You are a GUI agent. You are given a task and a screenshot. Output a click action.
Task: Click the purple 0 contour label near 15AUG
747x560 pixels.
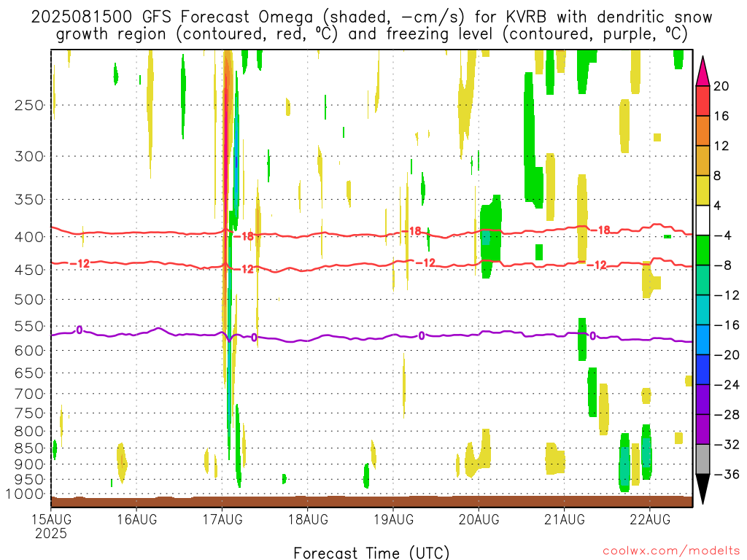pyautogui.click(x=79, y=330)
